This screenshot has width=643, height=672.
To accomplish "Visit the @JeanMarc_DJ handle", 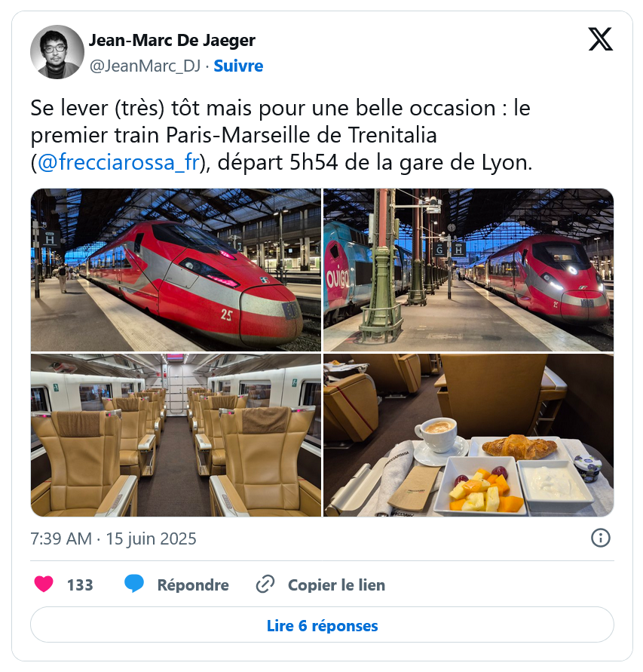I will point(145,66).
